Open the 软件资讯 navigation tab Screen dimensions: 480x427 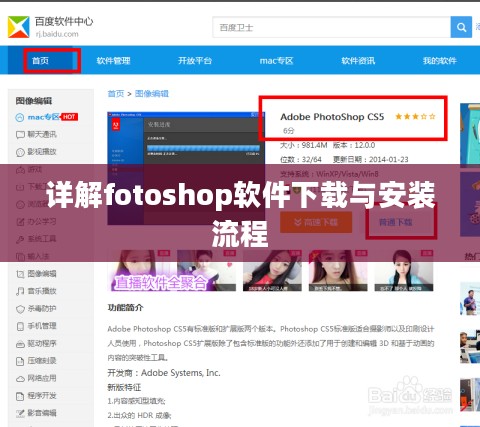click(358, 61)
